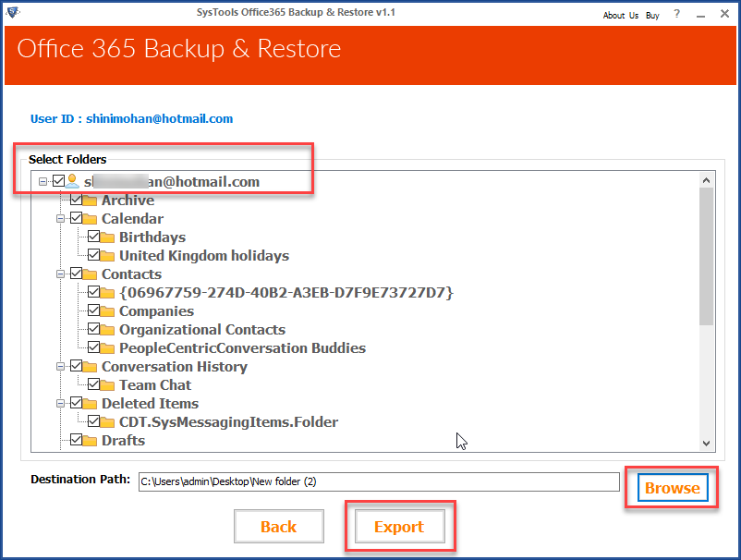The height and width of the screenshot is (560, 741).
Task: Click the SysTools app icon in title bar
Action: tap(11, 13)
